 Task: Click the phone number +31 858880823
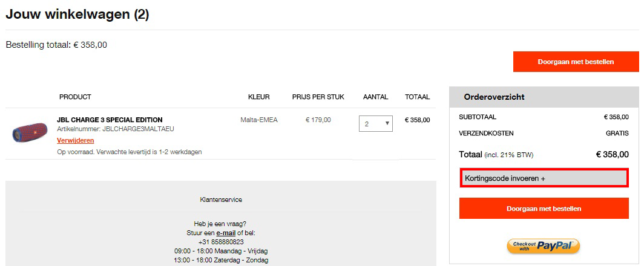pyautogui.click(x=220, y=242)
